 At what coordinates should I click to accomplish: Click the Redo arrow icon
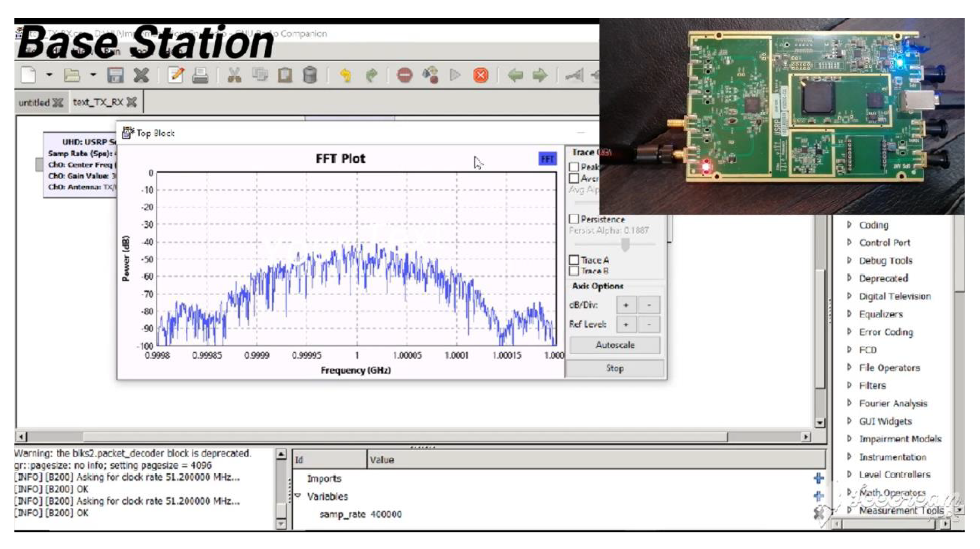[372, 75]
